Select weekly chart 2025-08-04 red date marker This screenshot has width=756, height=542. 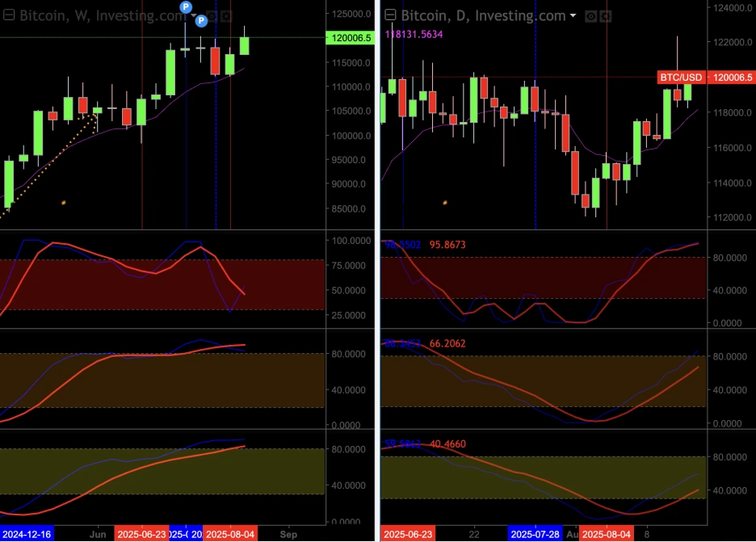(230, 534)
